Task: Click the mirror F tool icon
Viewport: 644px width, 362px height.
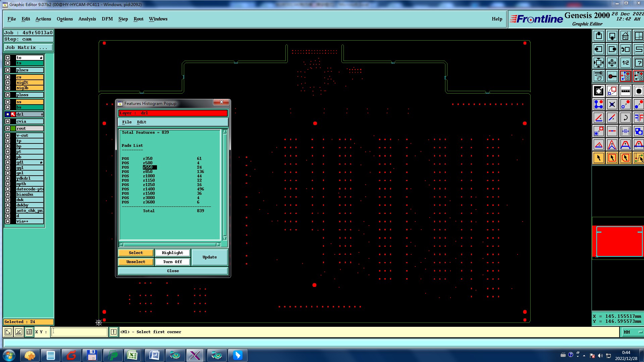Action: coord(639,118)
